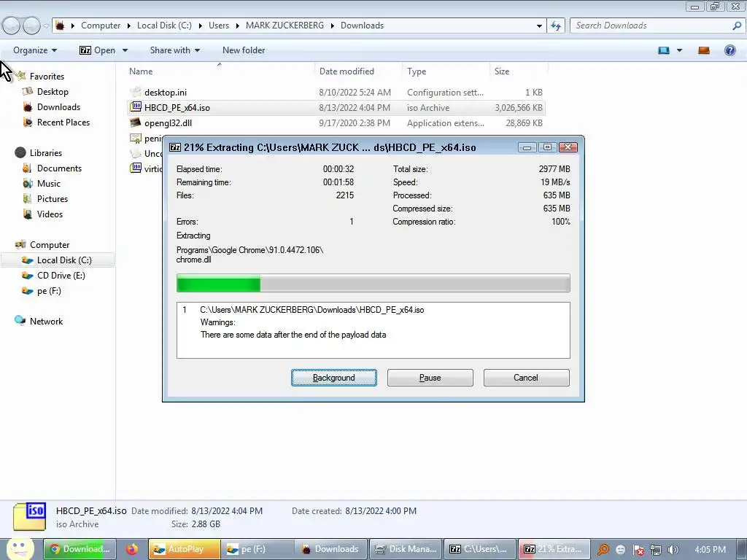Open Videos library
This screenshot has height=560, width=747.
tap(50, 214)
